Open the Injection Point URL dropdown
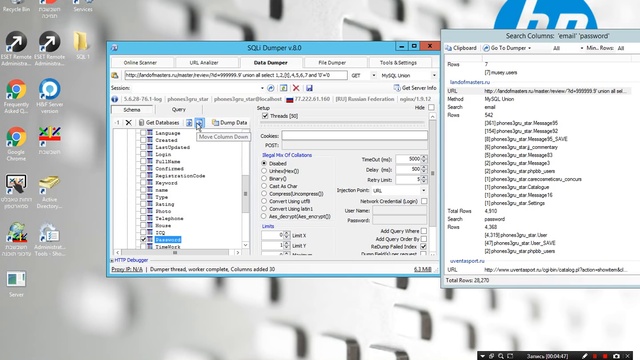Screen dimensions: 640x360 pos(423,191)
